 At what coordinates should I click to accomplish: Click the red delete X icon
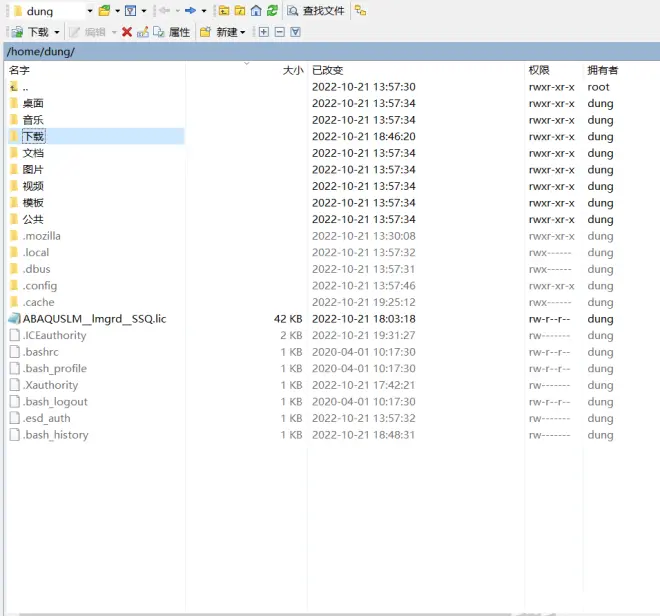point(127,32)
